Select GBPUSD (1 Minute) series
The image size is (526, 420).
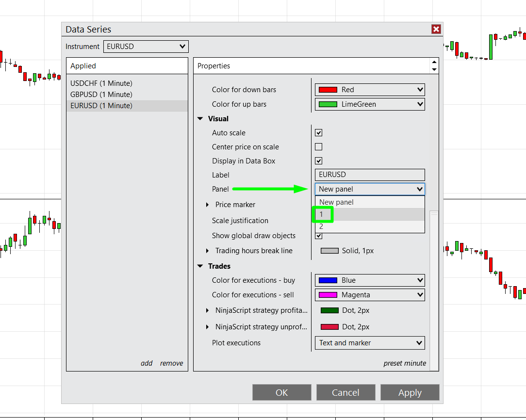[x=101, y=95]
